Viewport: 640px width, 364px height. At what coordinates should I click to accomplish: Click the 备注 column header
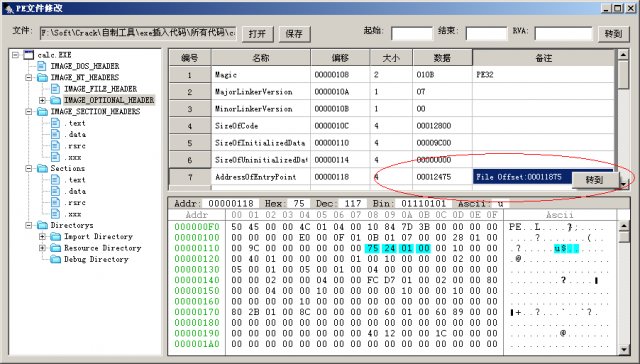[543, 58]
